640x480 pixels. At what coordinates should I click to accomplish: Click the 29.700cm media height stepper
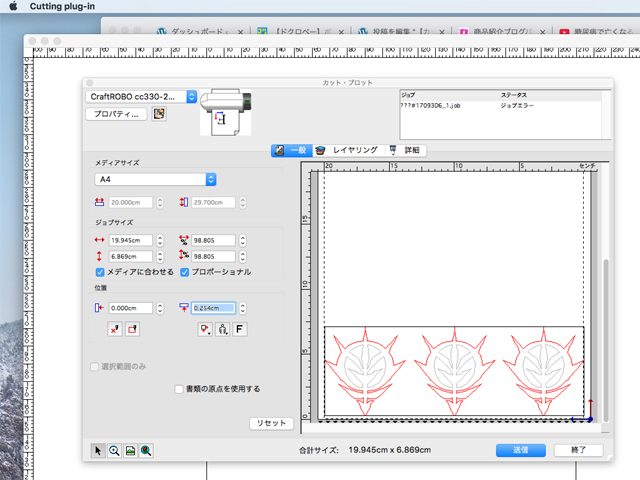tap(242, 202)
